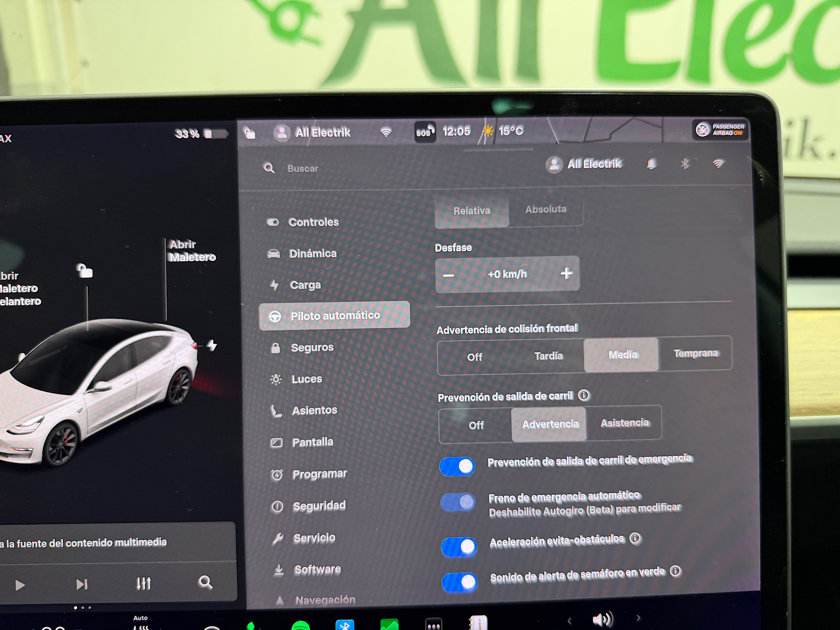Tap the Bluetooth icon in settings header
Screen dimensions: 840x630
tap(685, 164)
